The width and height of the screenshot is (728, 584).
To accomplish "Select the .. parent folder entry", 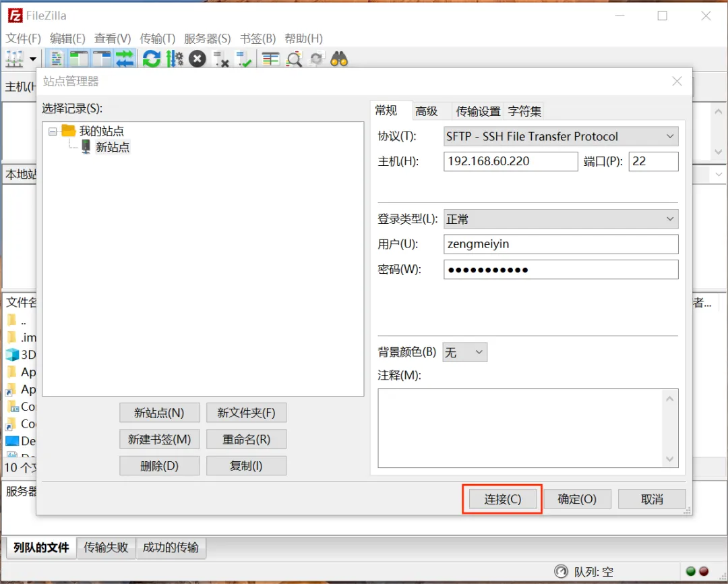I will (x=18, y=320).
